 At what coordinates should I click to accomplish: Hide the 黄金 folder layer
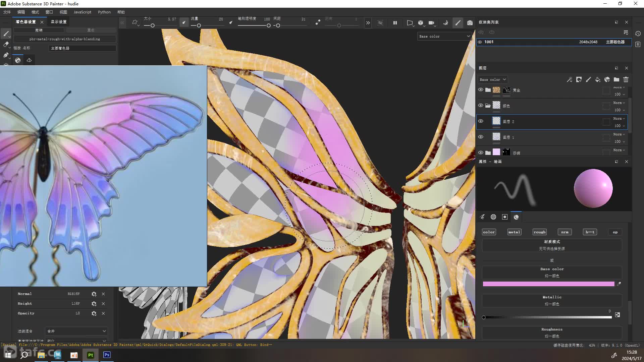click(x=481, y=89)
